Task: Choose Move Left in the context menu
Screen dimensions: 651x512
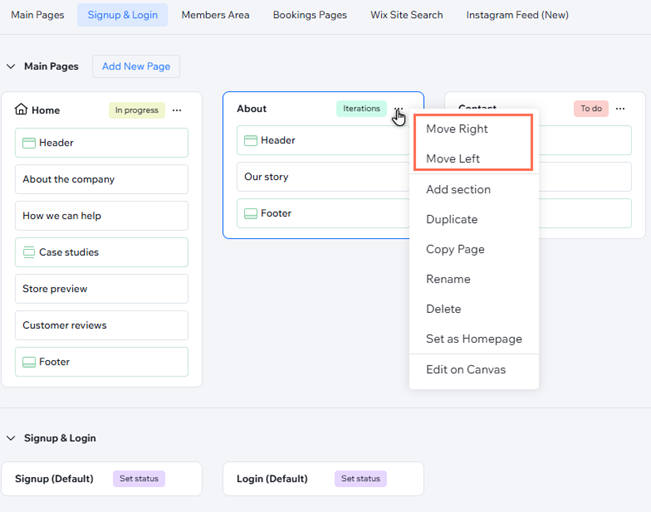Action: pyautogui.click(x=474, y=159)
